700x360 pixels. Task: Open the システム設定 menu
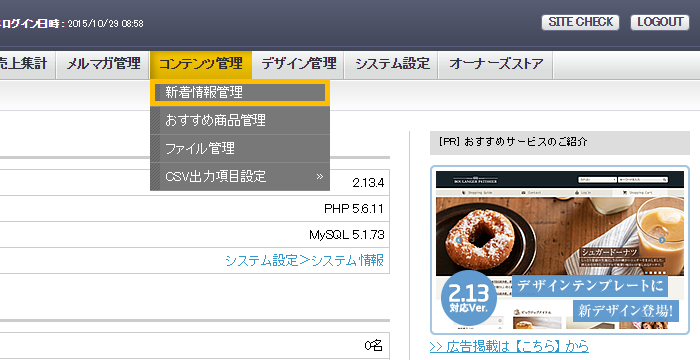click(x=392, y=64)
